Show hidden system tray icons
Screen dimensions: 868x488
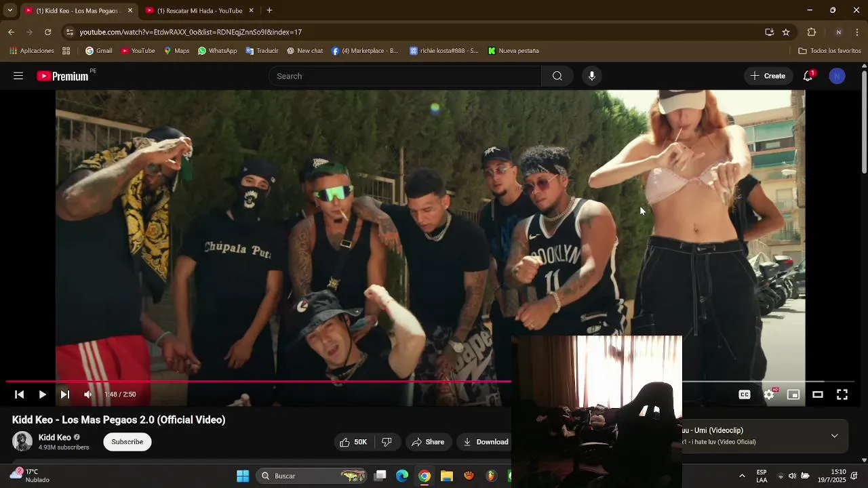[x=742, y=476]
